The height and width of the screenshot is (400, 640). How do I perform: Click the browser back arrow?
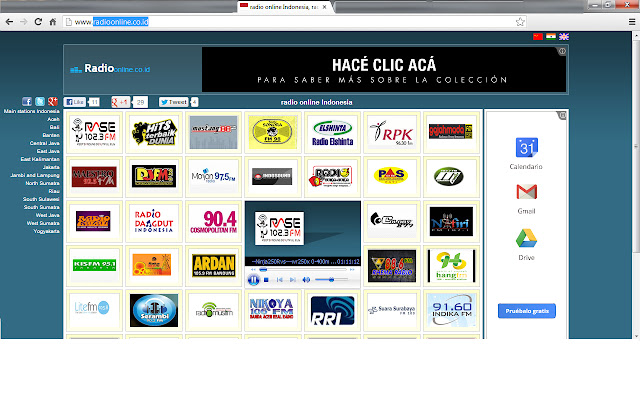(9, 22)
